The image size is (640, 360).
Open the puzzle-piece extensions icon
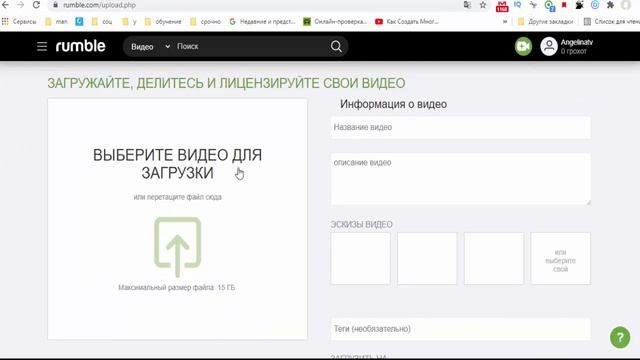610,5
